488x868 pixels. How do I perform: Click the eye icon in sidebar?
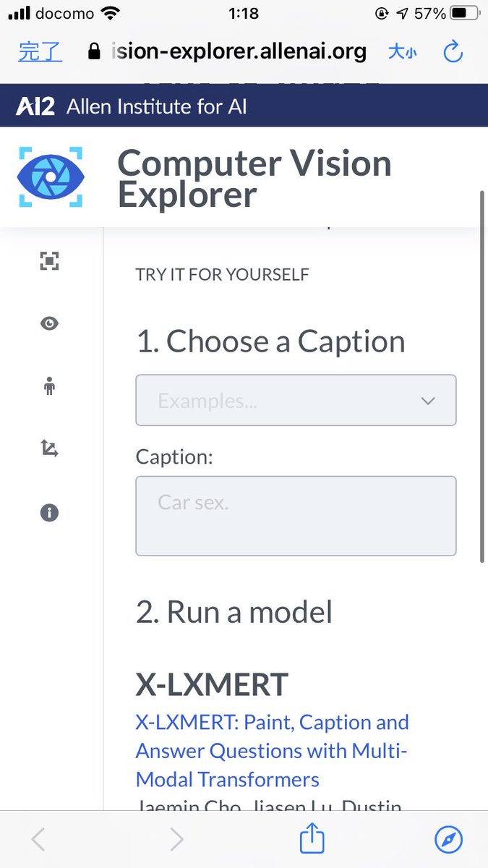click(x=49, y=323)
